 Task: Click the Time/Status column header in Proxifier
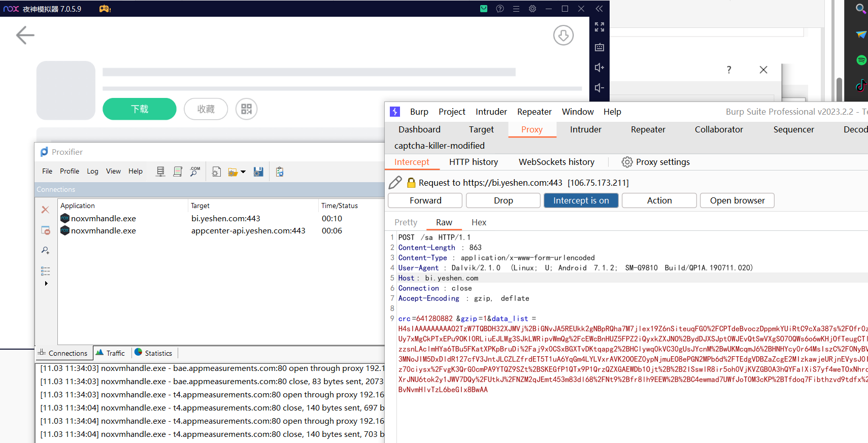[340, 206]
